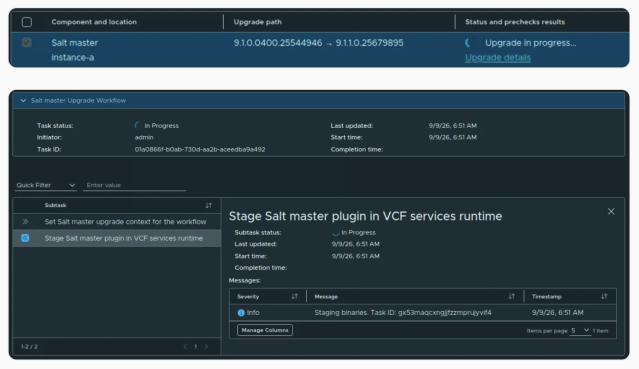The width and height of the screenshot is (639, 369).
Task: Click the Enter value filter field
Action: coord(134,185)
